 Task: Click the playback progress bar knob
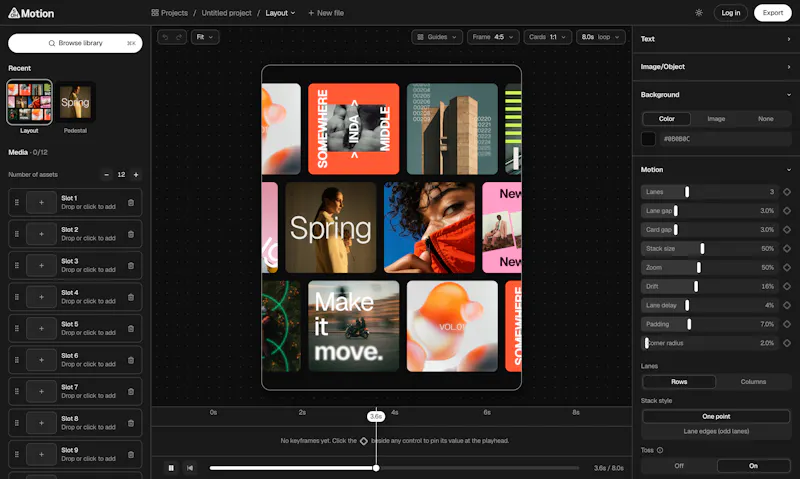(376, 468)
